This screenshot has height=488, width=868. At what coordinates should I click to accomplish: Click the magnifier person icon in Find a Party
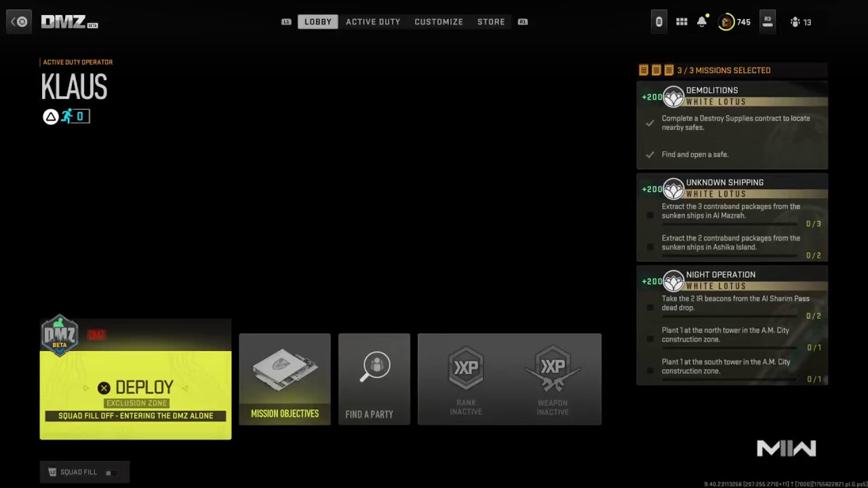point(374,367)
